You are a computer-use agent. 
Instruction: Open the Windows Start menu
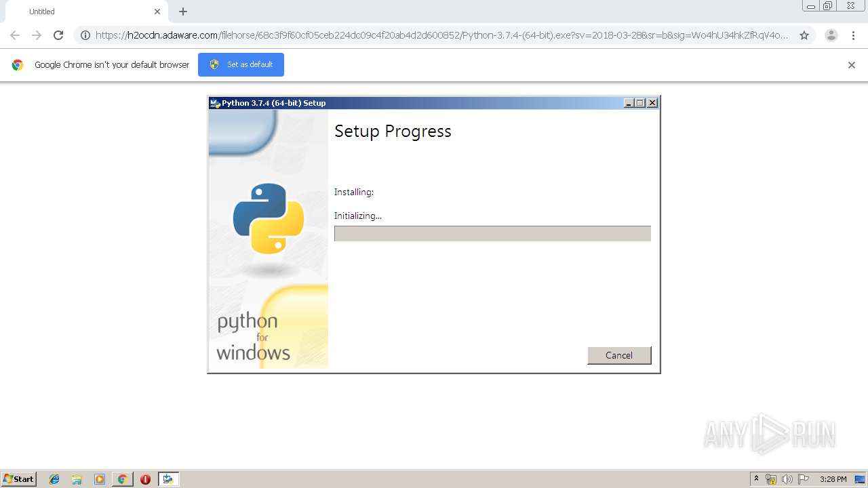(19, 479)
